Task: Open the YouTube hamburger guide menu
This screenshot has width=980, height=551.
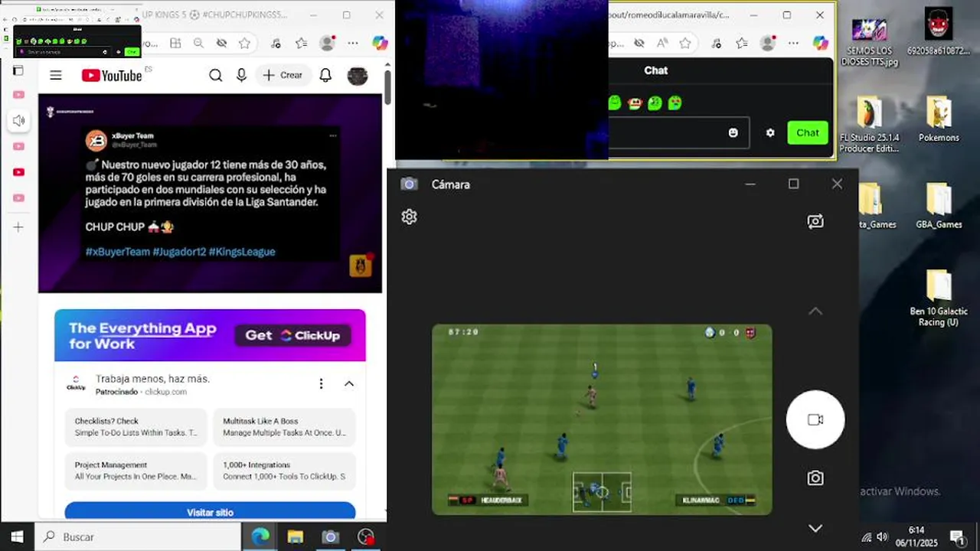Action: (x=56, y=75)
